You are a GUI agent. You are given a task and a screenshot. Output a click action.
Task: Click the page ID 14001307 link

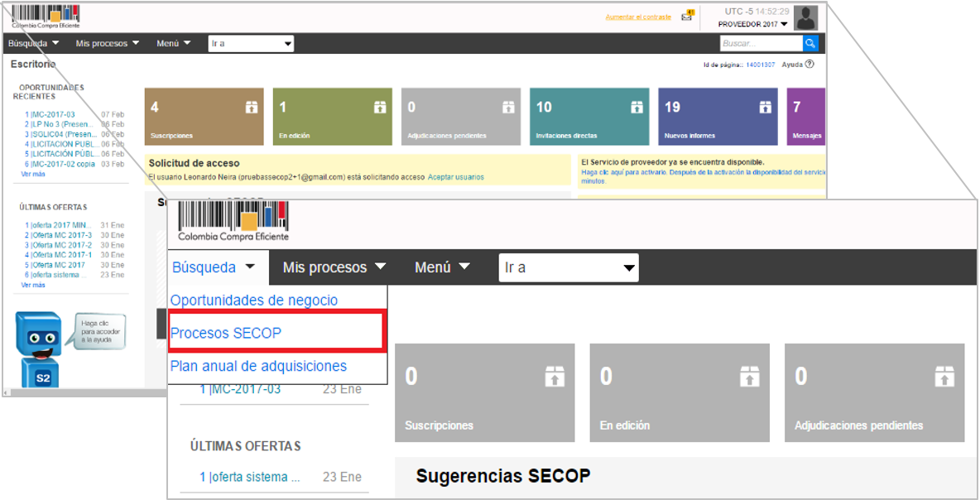tap(760, 65)
